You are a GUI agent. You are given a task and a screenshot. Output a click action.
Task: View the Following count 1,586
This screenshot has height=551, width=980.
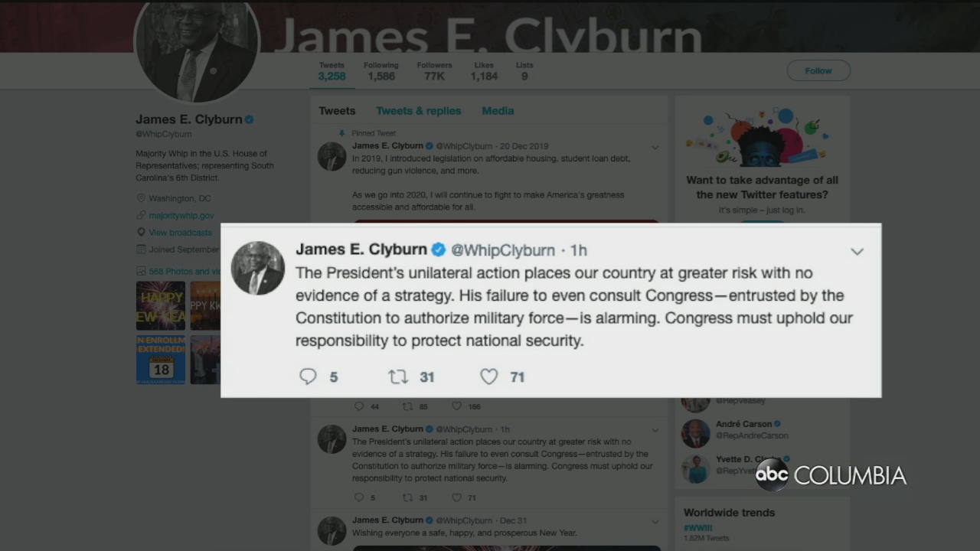pos(381,71)
